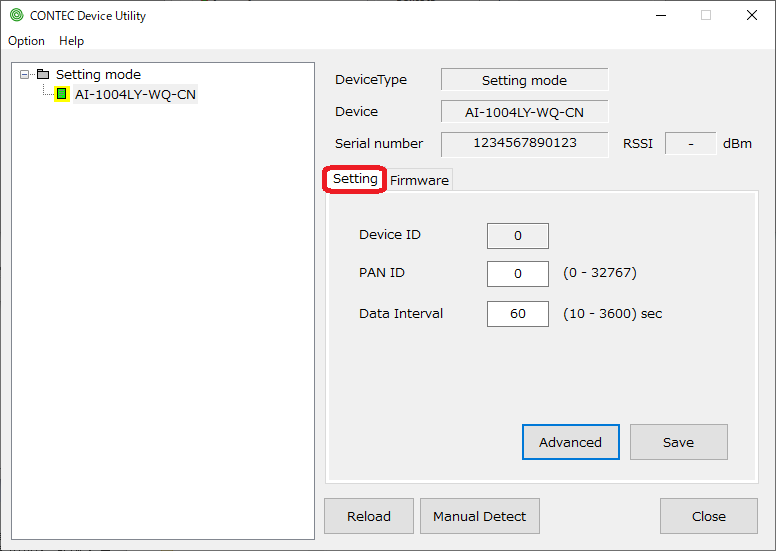Open Advanced settings
This screenshot has height=551, width=776.
570,442
